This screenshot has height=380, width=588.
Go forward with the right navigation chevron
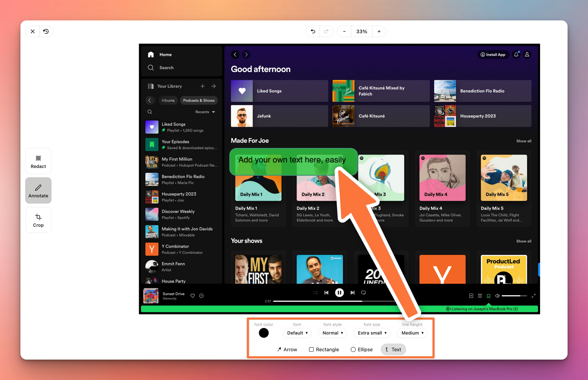246,55
